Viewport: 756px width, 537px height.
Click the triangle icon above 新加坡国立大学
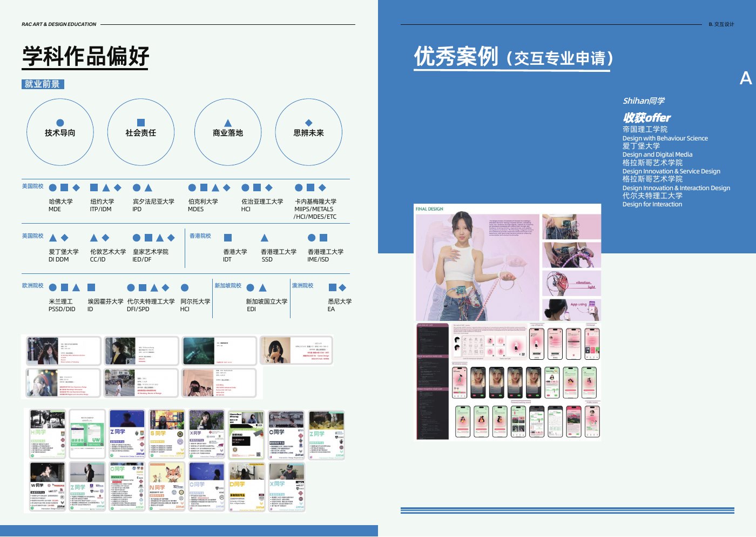click(x=262, y=288)
